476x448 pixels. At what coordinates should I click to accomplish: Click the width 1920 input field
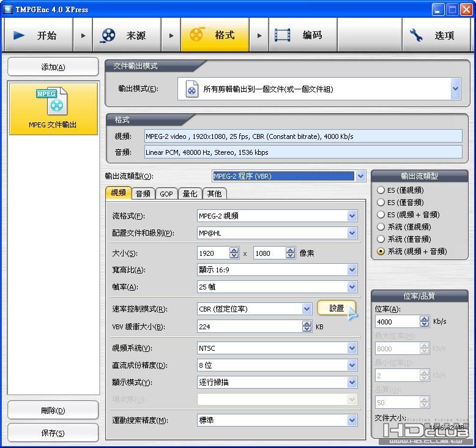(214, 253)
